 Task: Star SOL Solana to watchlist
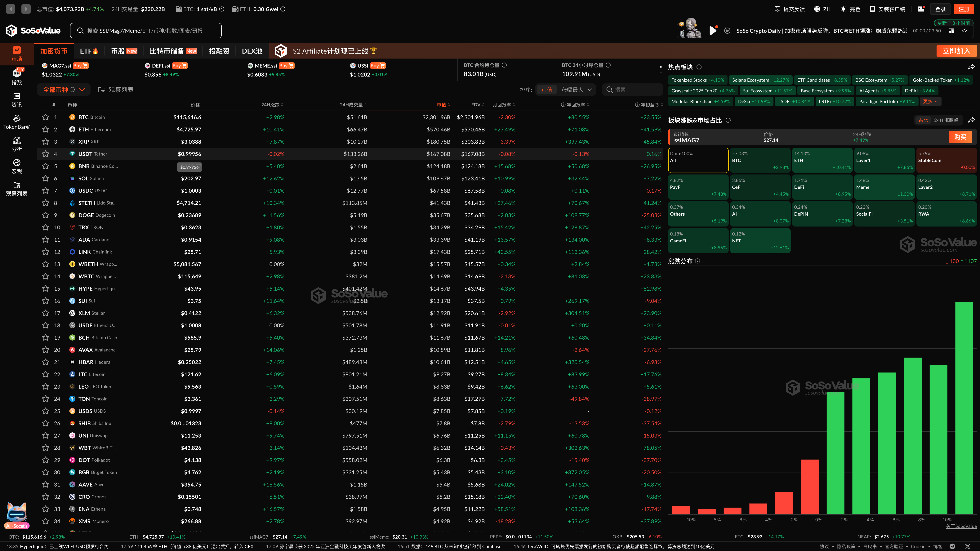(46, 178)
